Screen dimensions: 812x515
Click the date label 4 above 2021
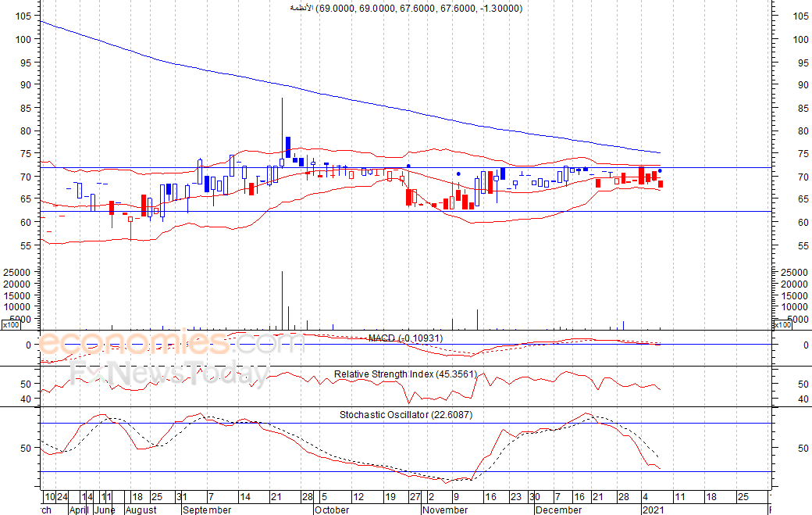[645, 497]
